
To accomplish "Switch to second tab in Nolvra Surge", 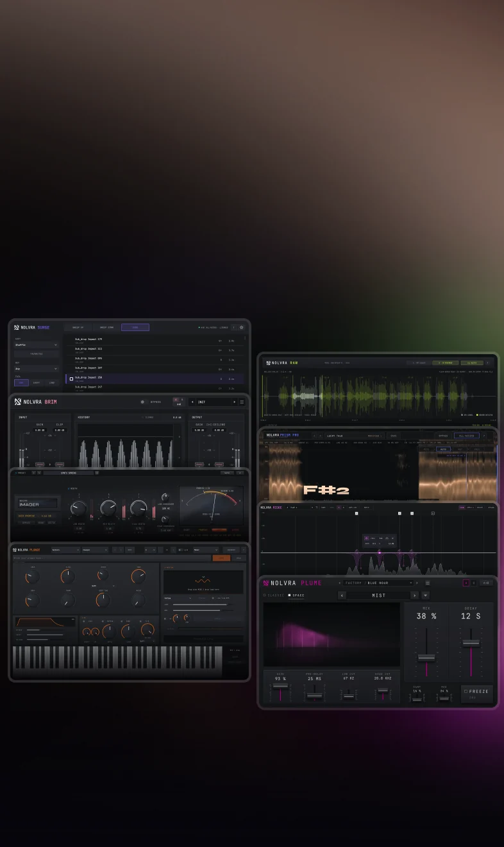I will 106,327.
